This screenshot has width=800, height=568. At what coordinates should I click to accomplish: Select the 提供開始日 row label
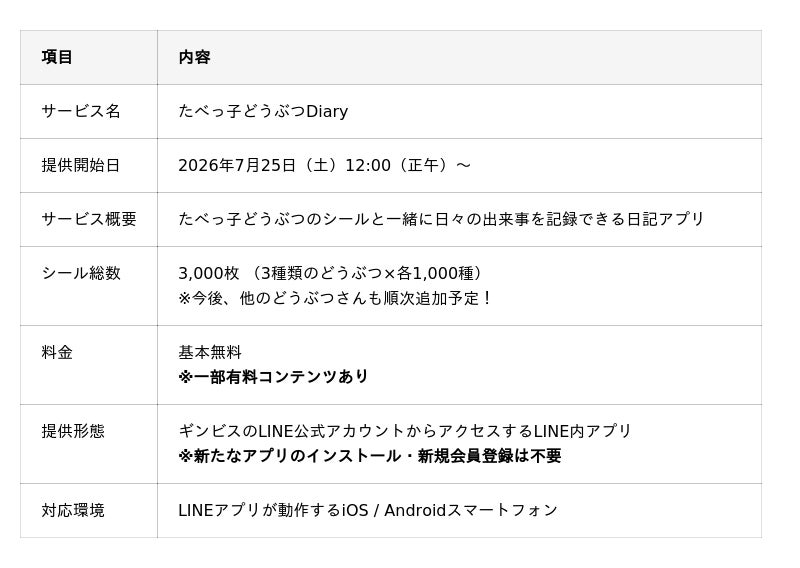[81, 165]
